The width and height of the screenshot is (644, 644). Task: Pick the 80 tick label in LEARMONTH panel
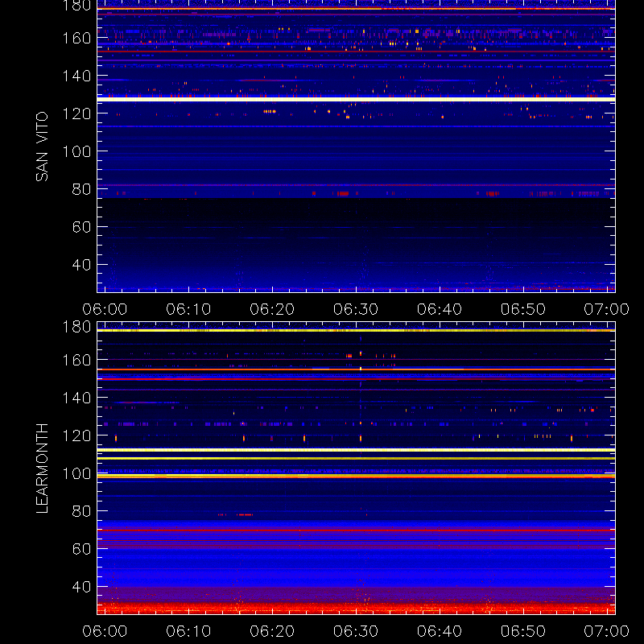pyautogui.click(x=81, y=511)
